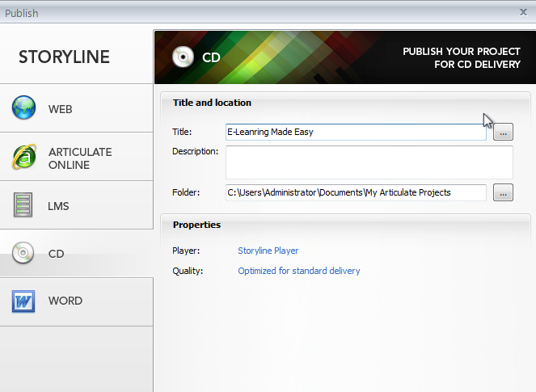Click the CD disc icon in sidebar
Viewport: 536px width, 392px height.
click(x=23, y=254)
